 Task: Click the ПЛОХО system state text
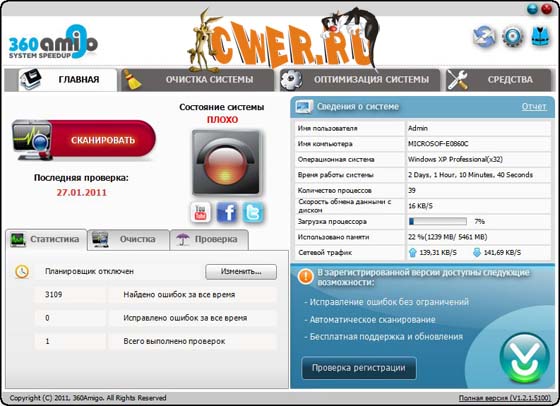pos(222,120)
